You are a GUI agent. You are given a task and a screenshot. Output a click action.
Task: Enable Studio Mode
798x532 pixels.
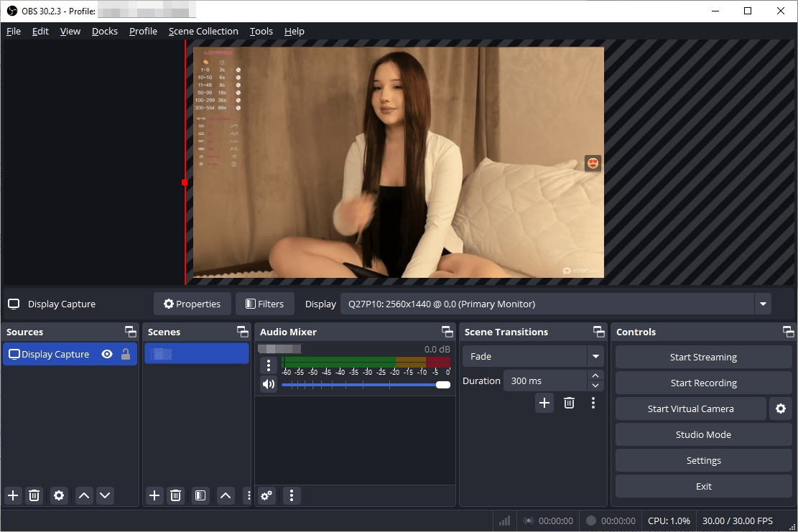click(x=702, y=434)
